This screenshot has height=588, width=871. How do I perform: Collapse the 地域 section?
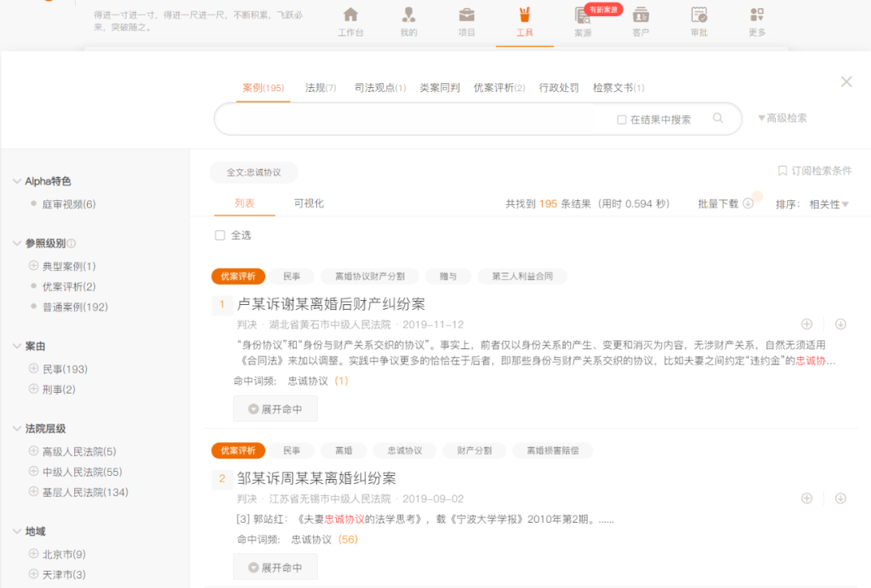(x=17, y=532)
